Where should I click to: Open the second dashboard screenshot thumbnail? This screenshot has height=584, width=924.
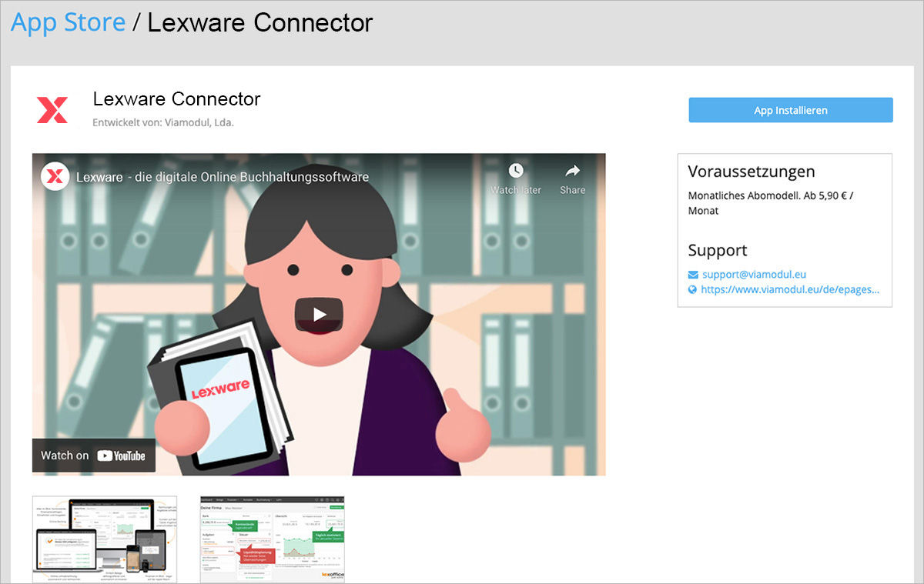pos(273,539)
